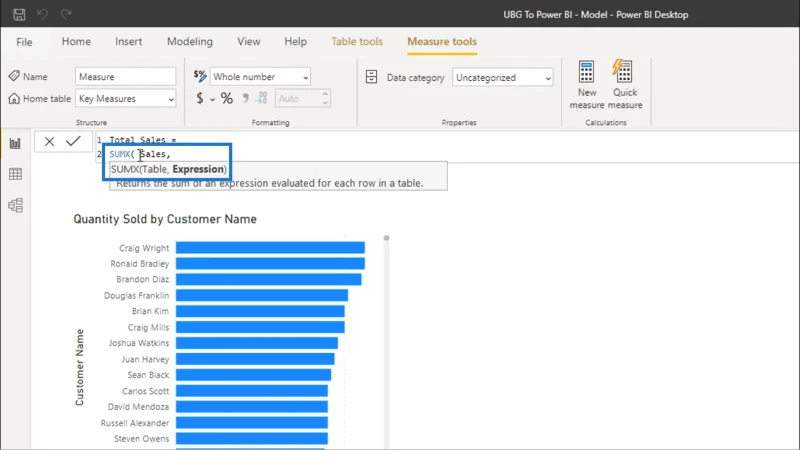This screenshot has width=800, height=450.
Task: Select the Craig Wright bar
Action: pyautogui.click(x=270, y=247)
